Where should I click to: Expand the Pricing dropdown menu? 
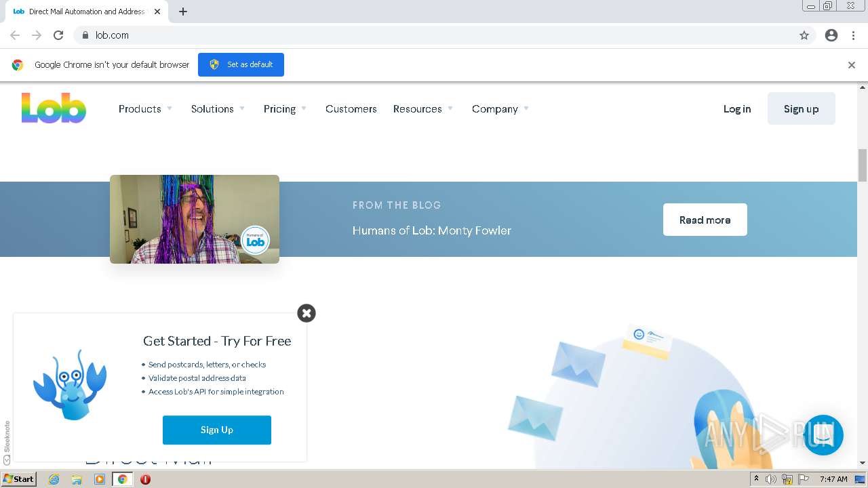coord(285,108)
